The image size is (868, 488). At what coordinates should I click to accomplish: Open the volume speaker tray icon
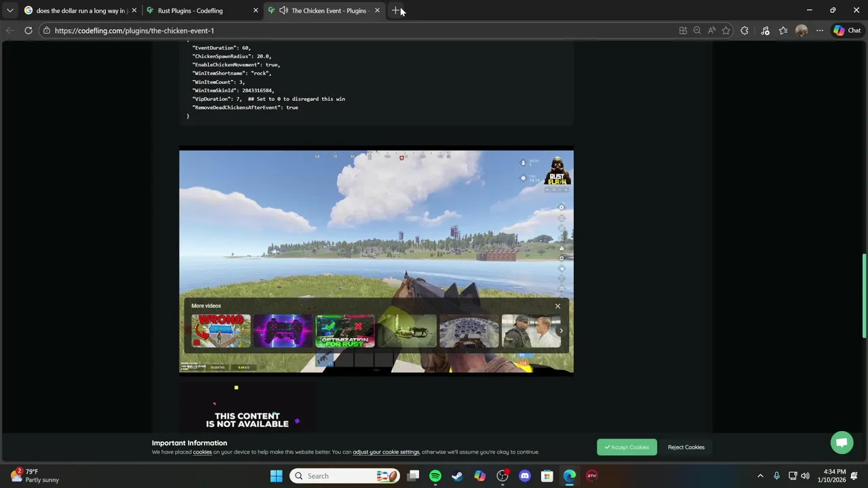(x=805, y=476)
